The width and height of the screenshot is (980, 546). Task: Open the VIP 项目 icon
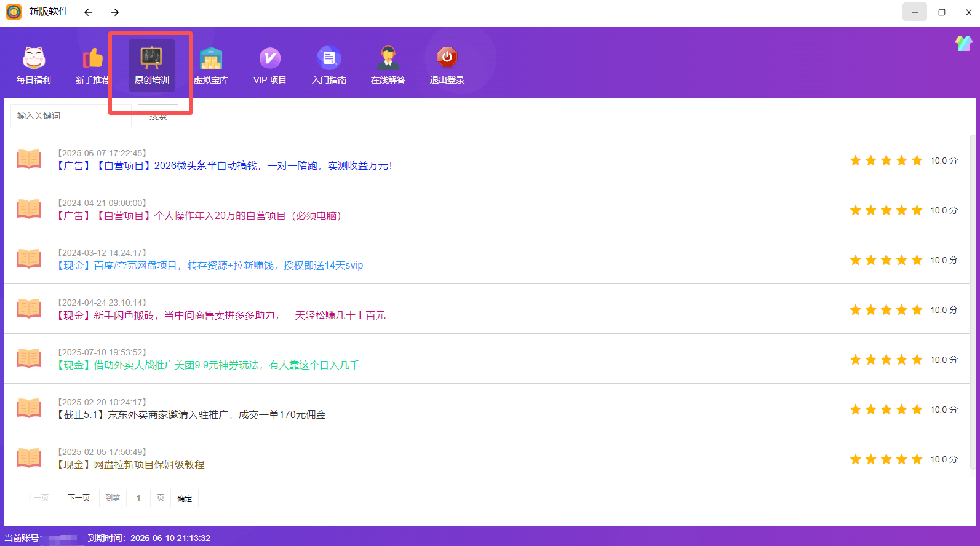click(x=269, y=58)
